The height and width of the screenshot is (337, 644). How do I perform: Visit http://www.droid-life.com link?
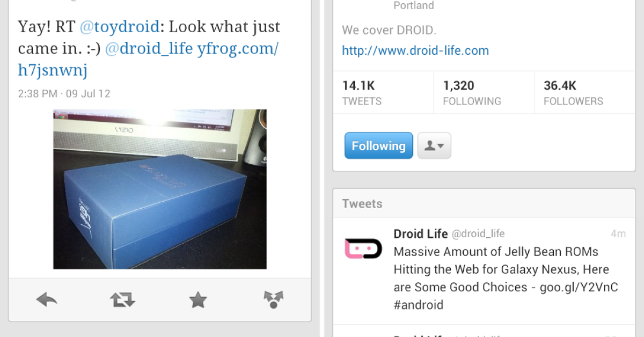415,50
